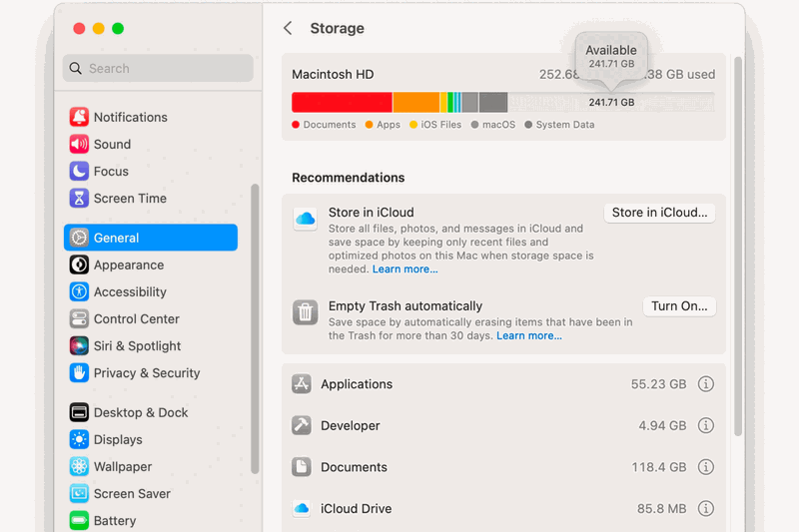Click the 85.8 MB value

pos(661,509)
